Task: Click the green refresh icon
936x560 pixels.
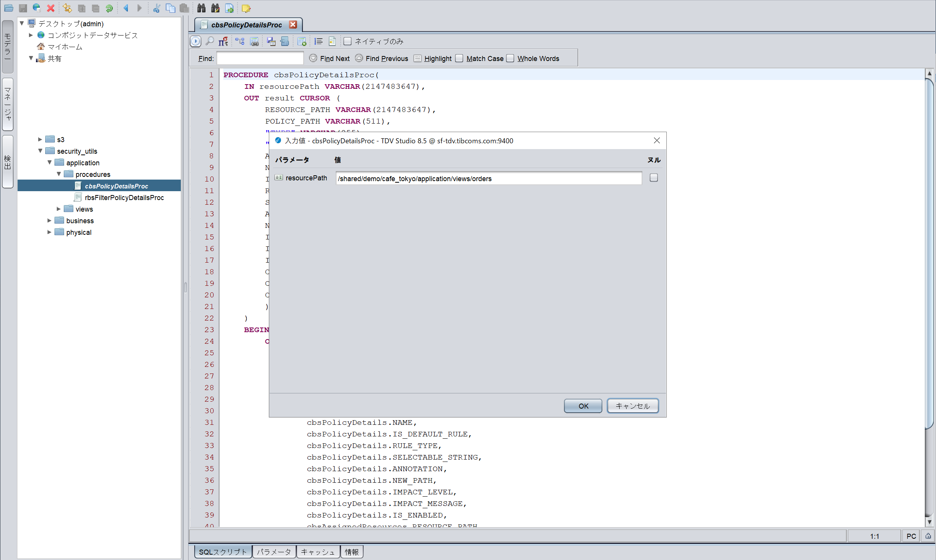Action: (x=109, y=8)
